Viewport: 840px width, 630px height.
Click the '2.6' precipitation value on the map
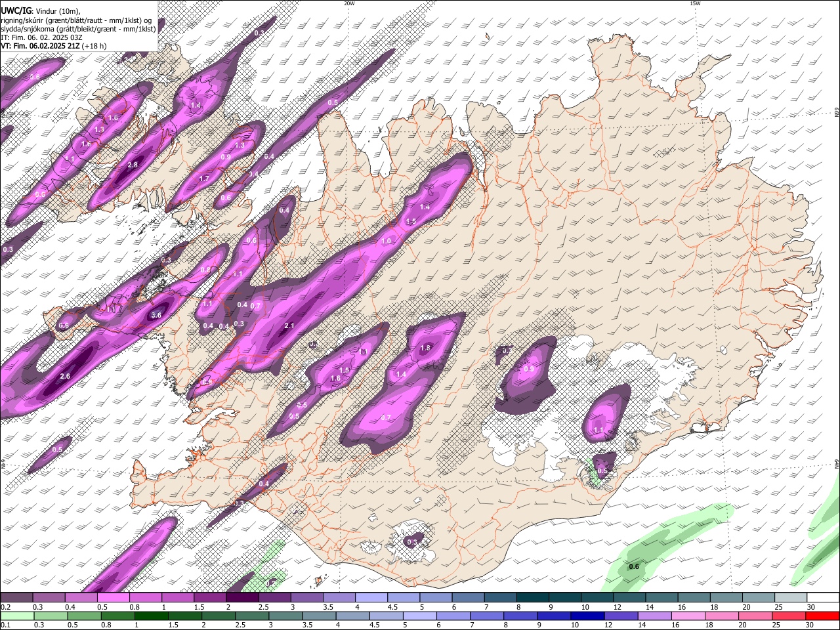click(64, 376)
